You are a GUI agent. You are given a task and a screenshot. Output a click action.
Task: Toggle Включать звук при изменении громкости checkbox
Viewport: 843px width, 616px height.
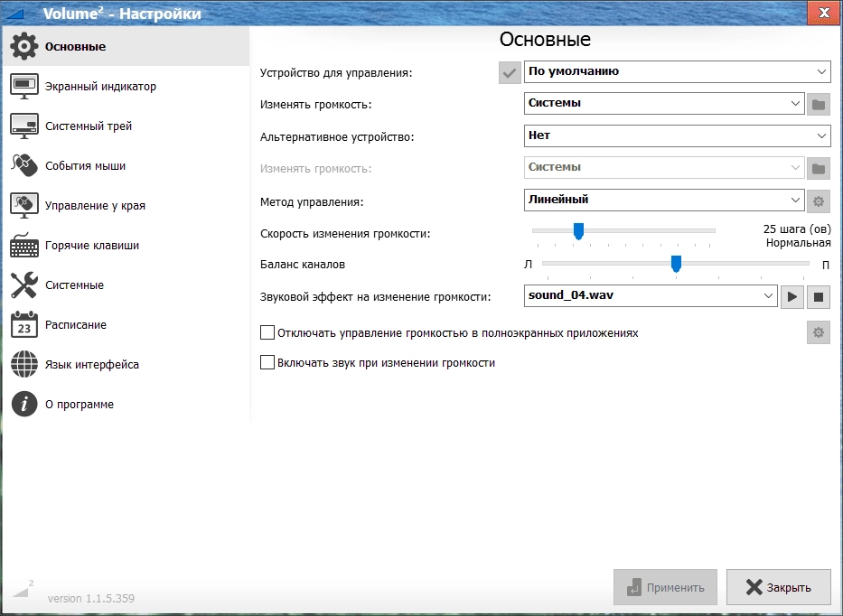coord(267,362)
